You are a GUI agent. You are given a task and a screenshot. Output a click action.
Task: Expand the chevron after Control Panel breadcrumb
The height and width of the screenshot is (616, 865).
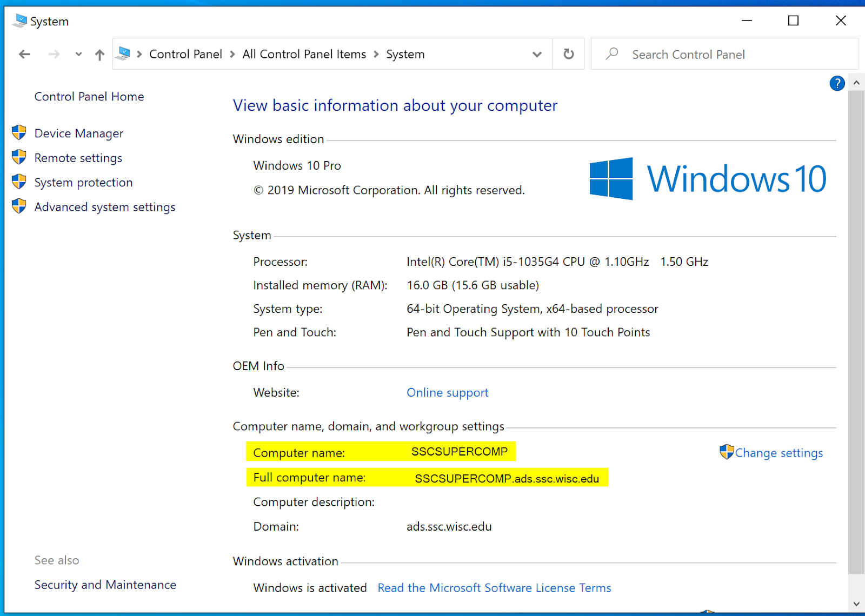[x=232, y=54]
